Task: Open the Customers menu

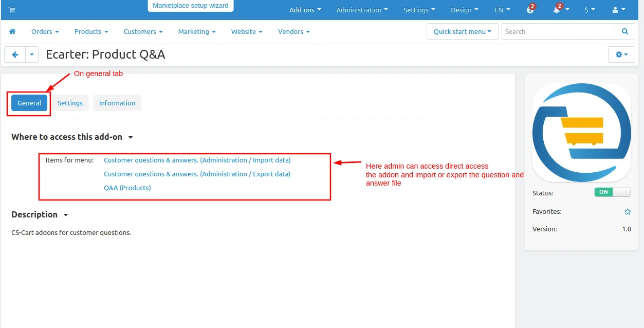Action: (x=143, y=31)
